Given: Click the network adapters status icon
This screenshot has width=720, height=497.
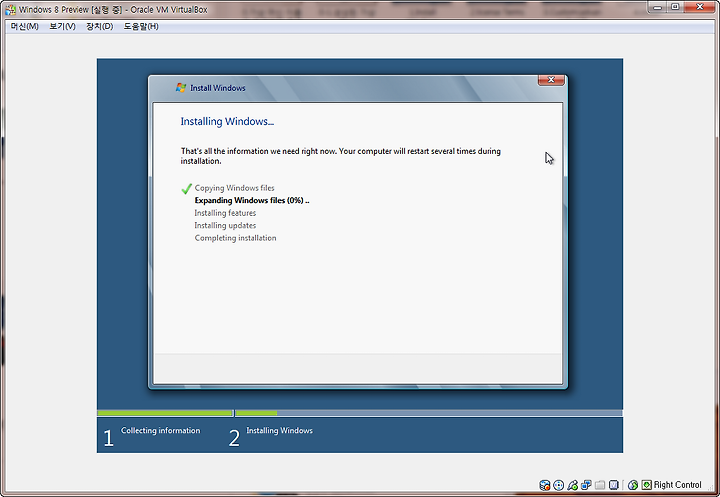Looking at the screenshot, I should (x=586, y=485).
